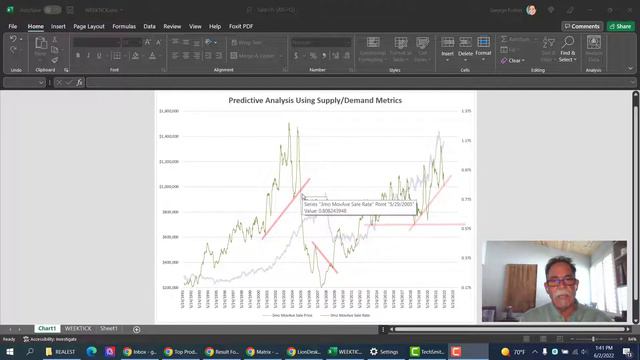Screen dimensions: 640x360
Task: Click the Insert Function fx button
Action: [x=79, y=82]
